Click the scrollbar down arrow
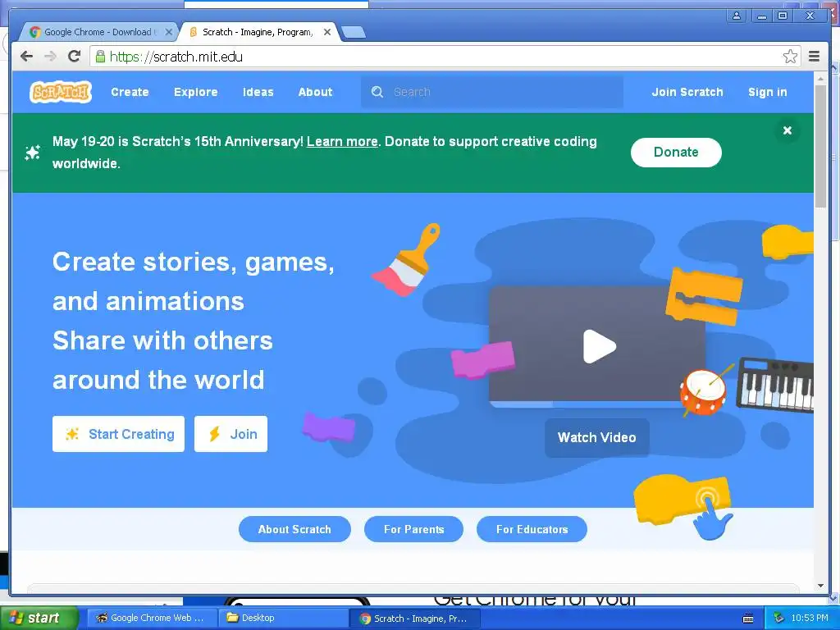840x630 pixels. click(x=820, y=586)
